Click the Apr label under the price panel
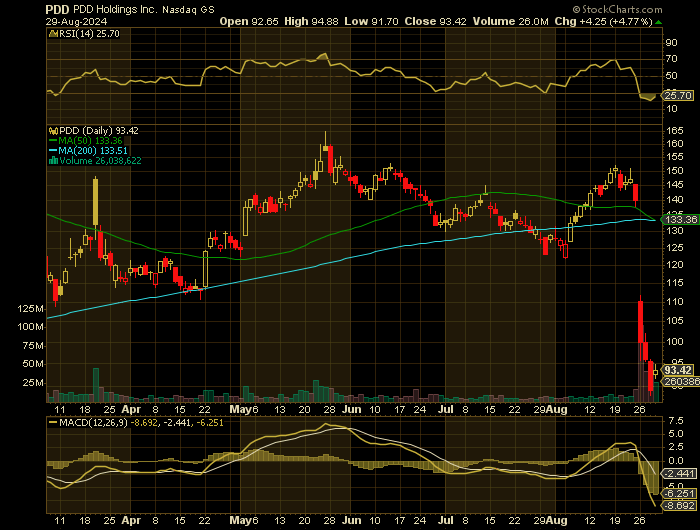Image resolution: width=700 pixels, height=530 pixels. pos(131,409)
